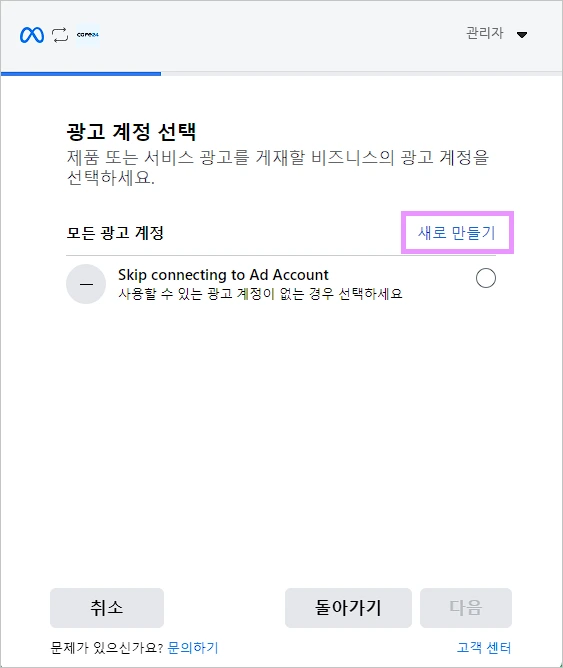The height and width of the screenshot is (668, 563).
Task: Click the Skip connecting to Ad Account label
Action: pyautogui.click(x=223, y=275)
